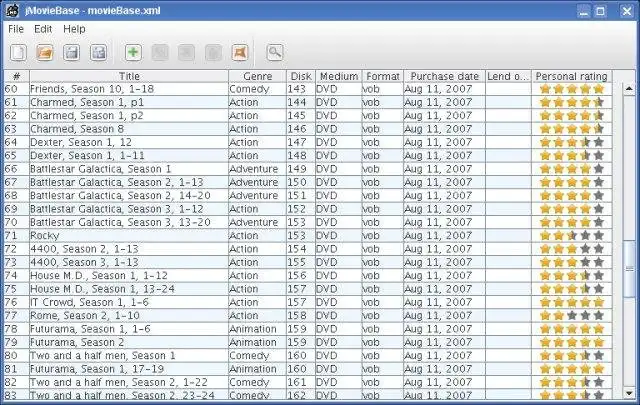This screenshot has width=640, height=405.
Task: Open search with the magnifying glass icon
Action: (x=275, y=53)
